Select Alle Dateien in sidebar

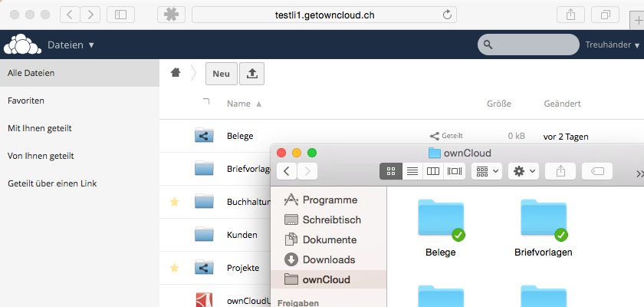(x=80, y=73)
